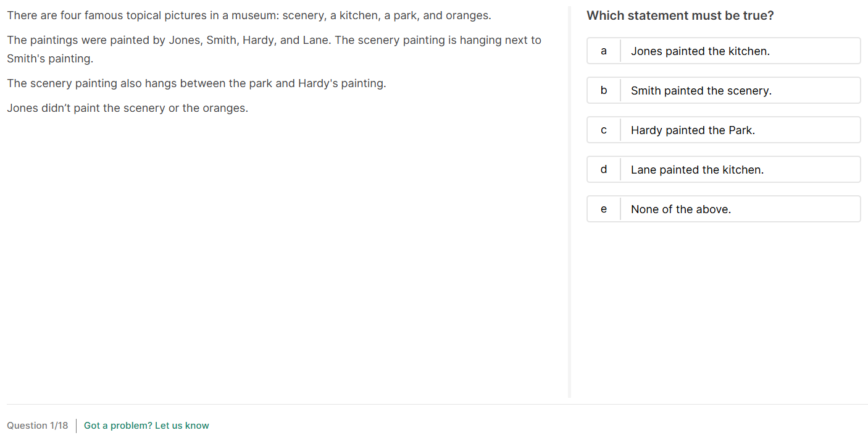
Task: Choose answer letter d
Action: (604, 170)
